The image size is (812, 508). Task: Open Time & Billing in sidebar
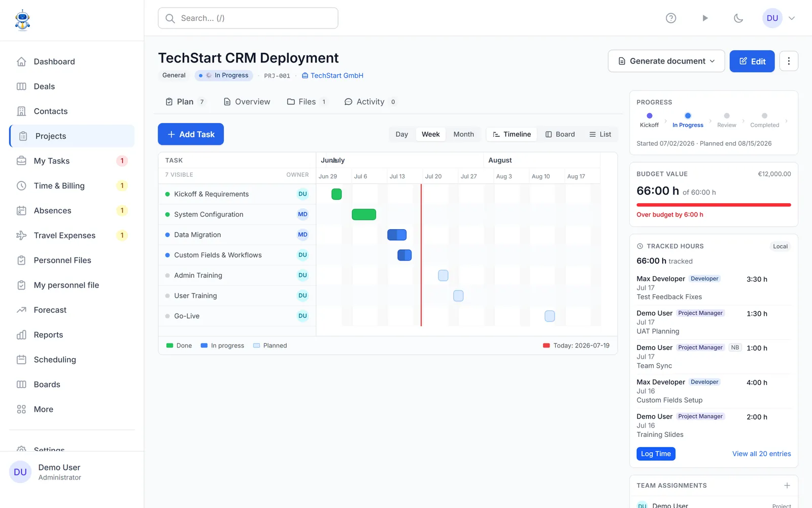tap(72, 186)
